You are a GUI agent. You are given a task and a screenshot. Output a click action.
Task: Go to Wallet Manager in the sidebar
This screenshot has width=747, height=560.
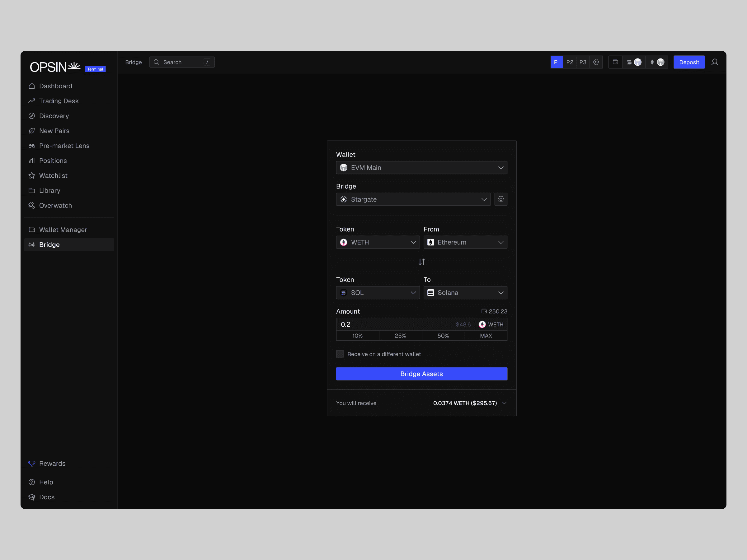[x=63, y=230]
